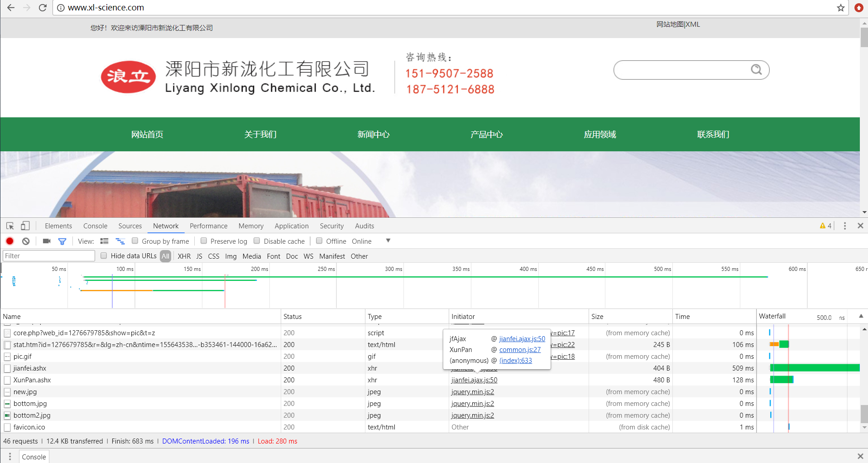Check the Offline checkbox
This screenshot has width=868, height=463.
click(319, 241)
